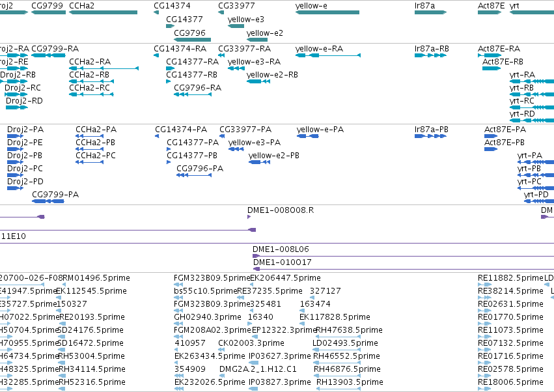Screen dimensions: 554x392
Task: Click EST EK117828.5prime
Action: [x=335, y=316]
